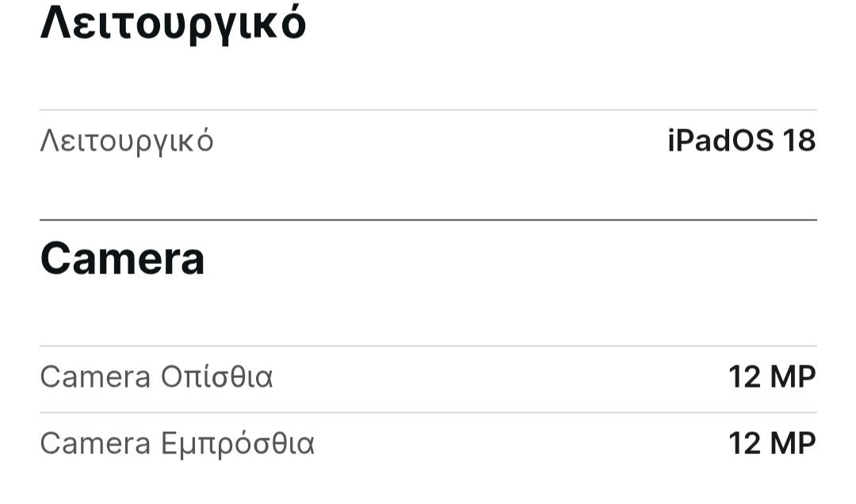Click the MP unit in front camera value
This screenshot has width=856, height=504.
[793, 443]
